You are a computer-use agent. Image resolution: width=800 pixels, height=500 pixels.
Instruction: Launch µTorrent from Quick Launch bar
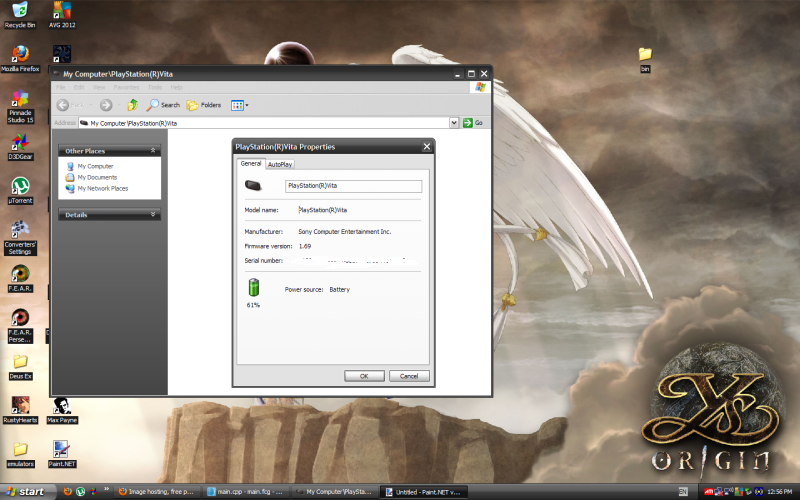pyautogui.click(x=81, y=492)
